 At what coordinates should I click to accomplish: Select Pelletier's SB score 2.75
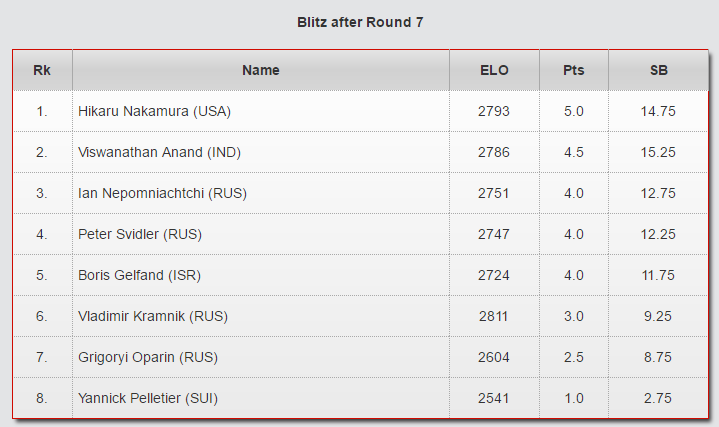tap(658, 398)
